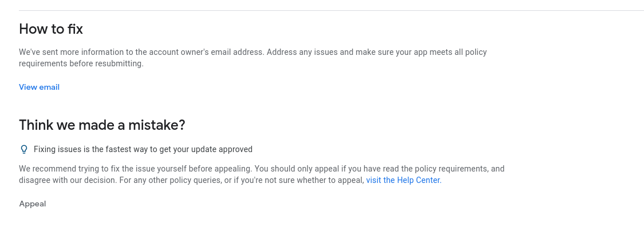
Task: Click the lightbulb tip icon
Action: (24, 149)
